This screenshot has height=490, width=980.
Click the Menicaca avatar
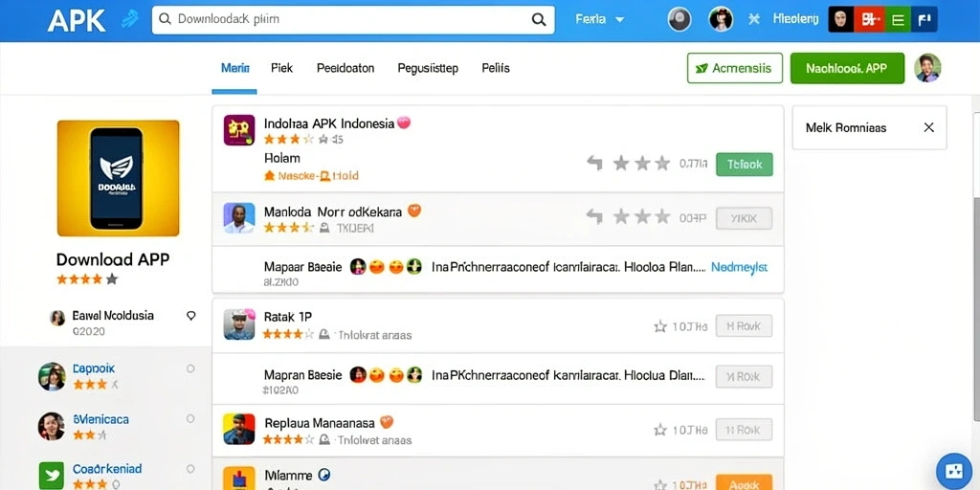(52, 426)
